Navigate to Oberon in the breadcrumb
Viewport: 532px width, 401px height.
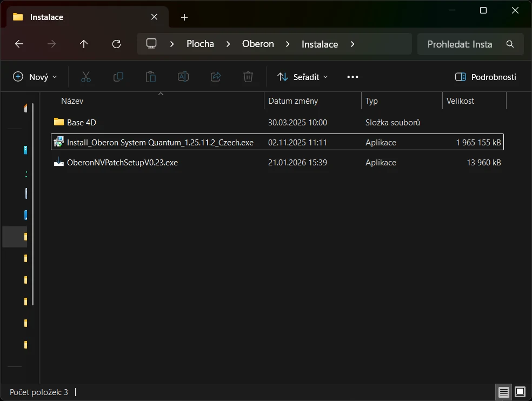point(258,44)
